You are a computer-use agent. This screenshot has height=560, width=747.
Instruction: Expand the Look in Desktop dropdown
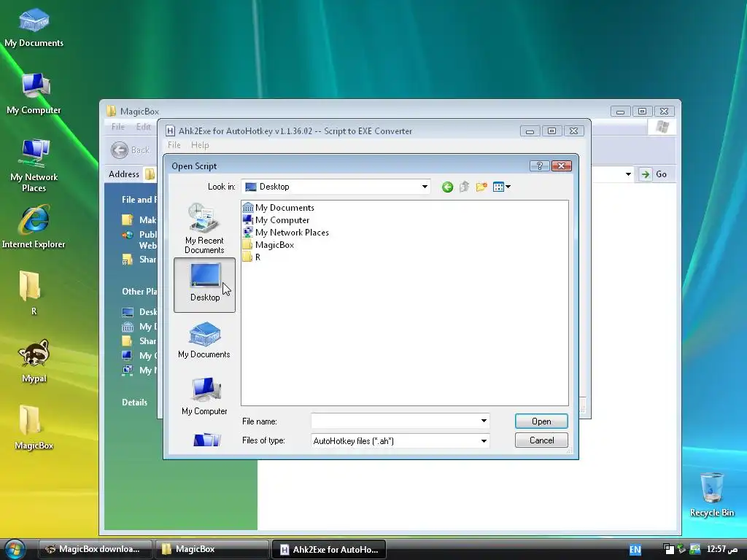424,187
